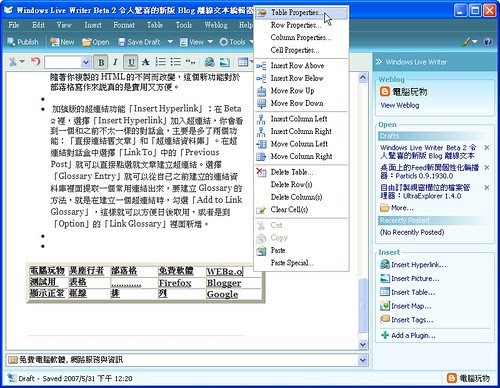Create a new post with New
The width and height of the screenshot is (500, 388).
tap(62, 42)
